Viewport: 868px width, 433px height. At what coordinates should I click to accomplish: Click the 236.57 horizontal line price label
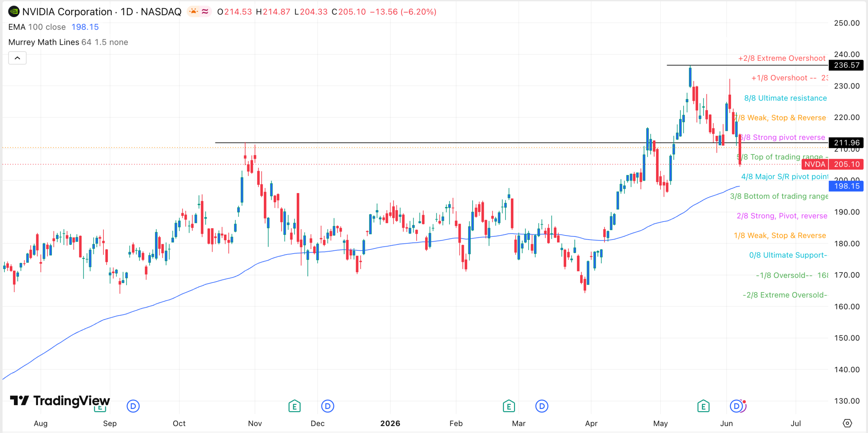[x=846, y=65]
